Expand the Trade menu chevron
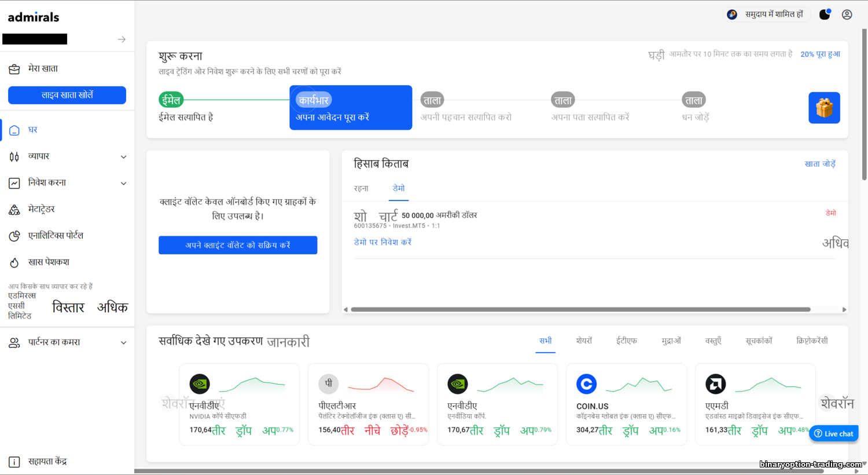 coord(123,157)
